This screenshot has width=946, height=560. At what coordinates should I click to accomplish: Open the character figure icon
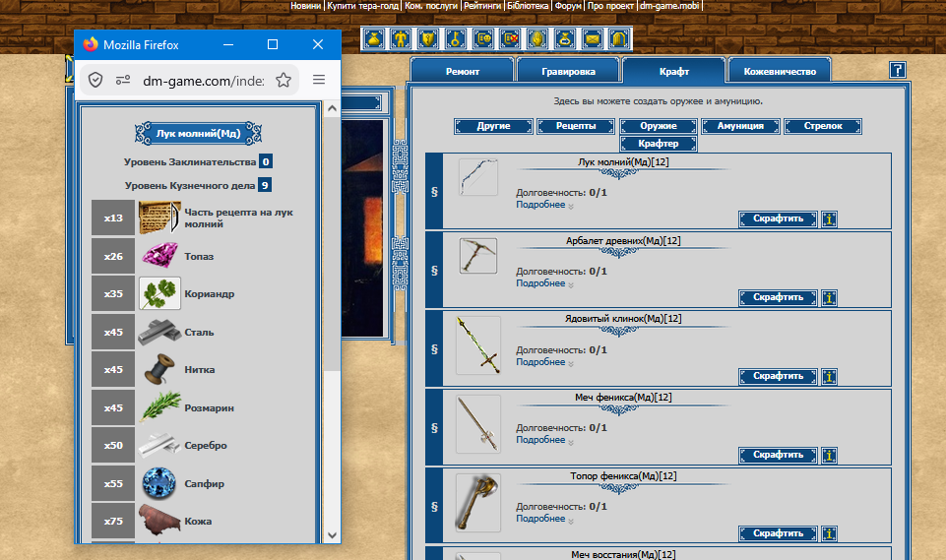[401, 39]
